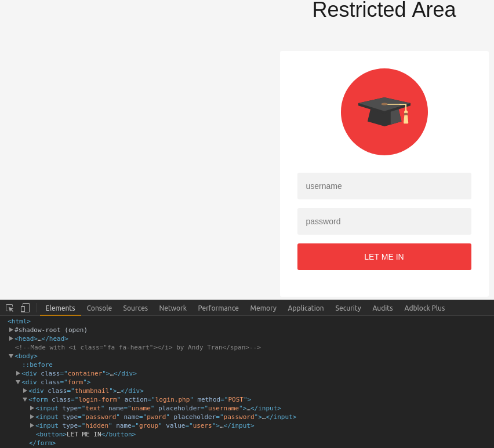Image resolution: width=494 pixels, height=448 pixels.
Task: Click the name="pword" attribute in source
Action: (x=147, y=417)
